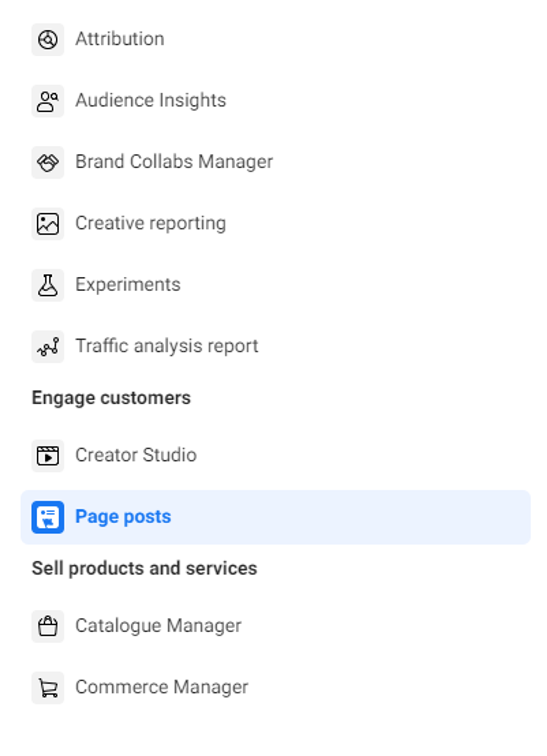Image resolution: width=547 pixels, height=756 pixels.
Task: Click the Attribution chart icon
Action: [x=48, y=40]
